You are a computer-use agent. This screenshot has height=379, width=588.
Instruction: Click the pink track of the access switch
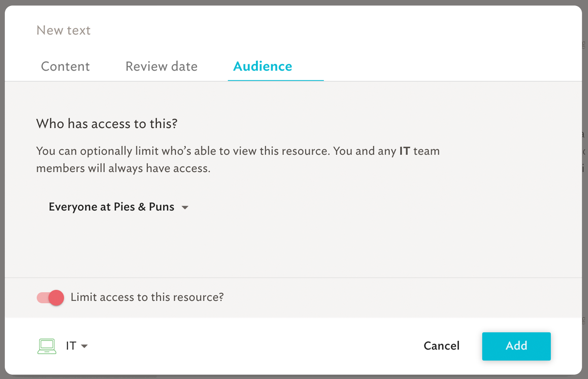[42, 298]
